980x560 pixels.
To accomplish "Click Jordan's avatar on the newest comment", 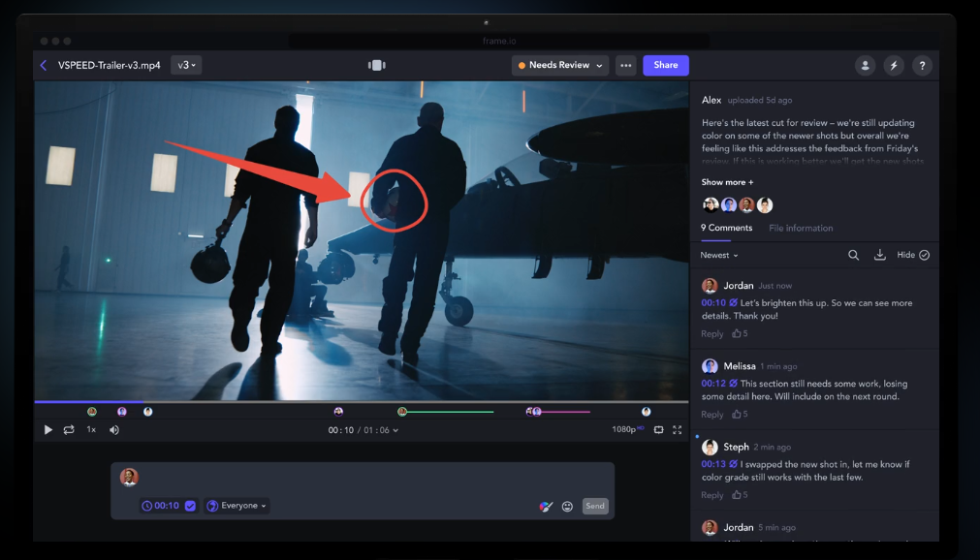I will pyautogui.click(x=710, y=286).
